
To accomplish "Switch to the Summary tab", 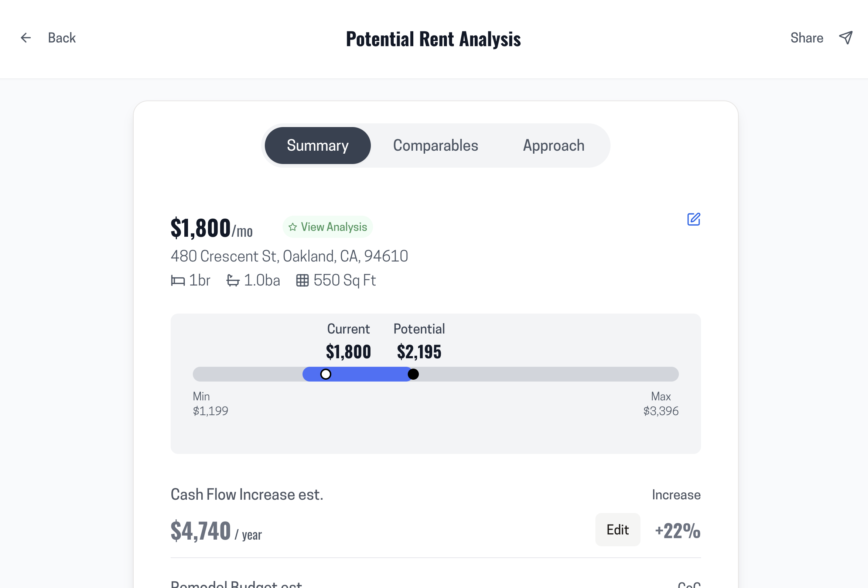I will (318, 145).
